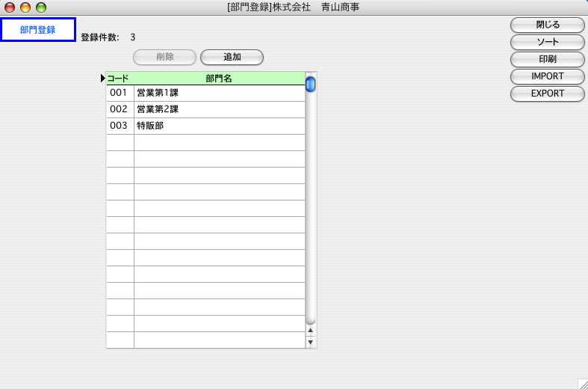
Task: Click code cell 001
Action: click(120, 94)
